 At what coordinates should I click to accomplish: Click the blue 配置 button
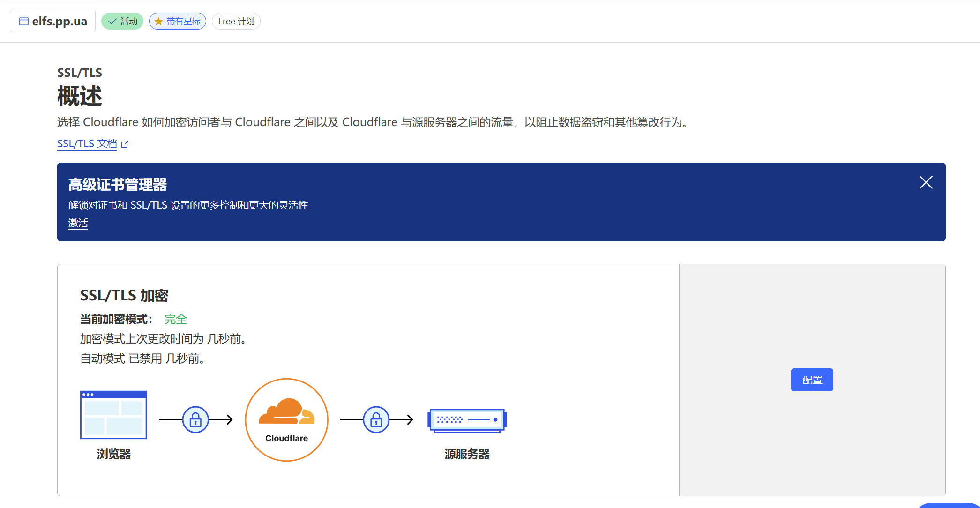pos(812,380)
